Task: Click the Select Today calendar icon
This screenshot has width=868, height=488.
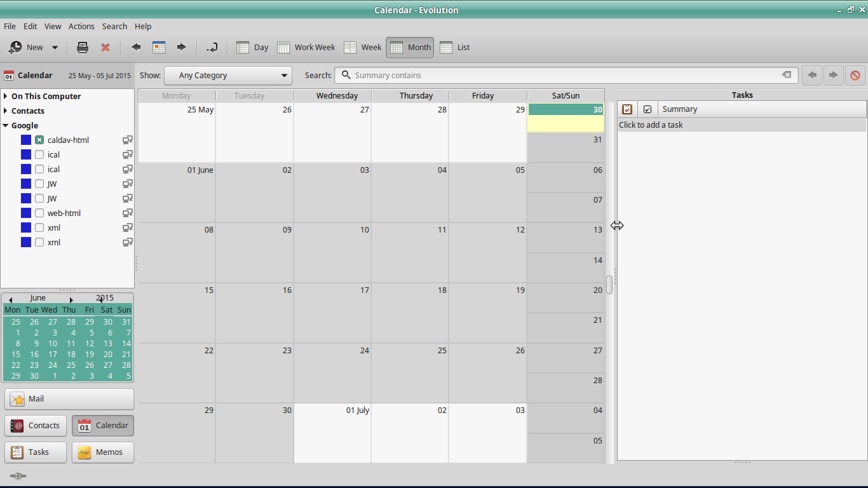Action: [x=159, y=47]
